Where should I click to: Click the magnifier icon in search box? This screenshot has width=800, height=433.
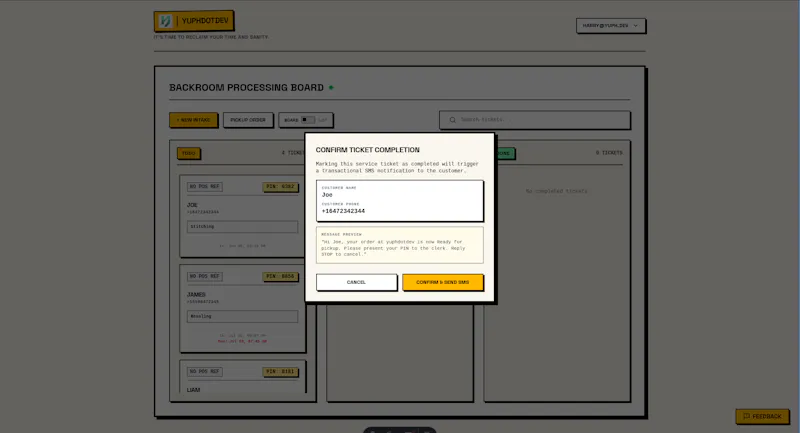point(452,120)
